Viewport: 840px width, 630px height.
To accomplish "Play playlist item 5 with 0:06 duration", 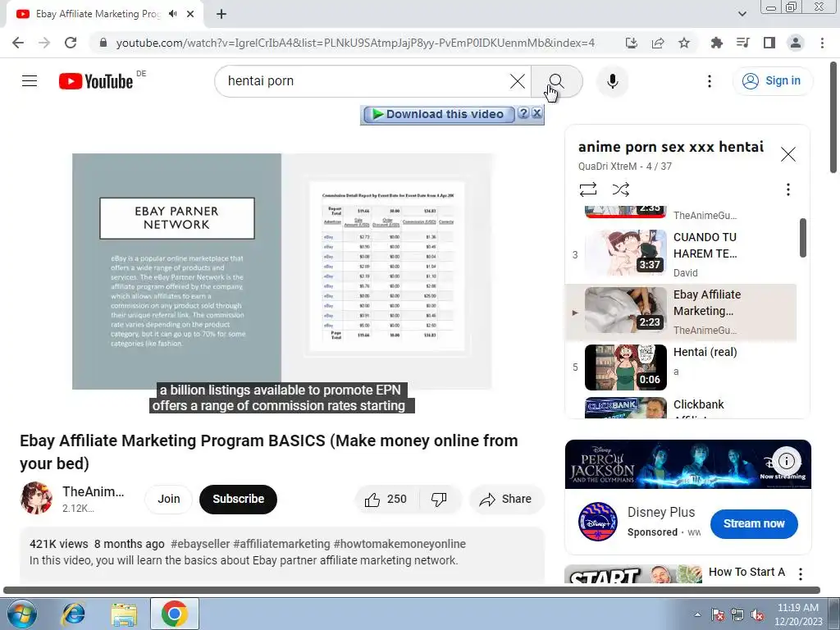I will 681,367.
